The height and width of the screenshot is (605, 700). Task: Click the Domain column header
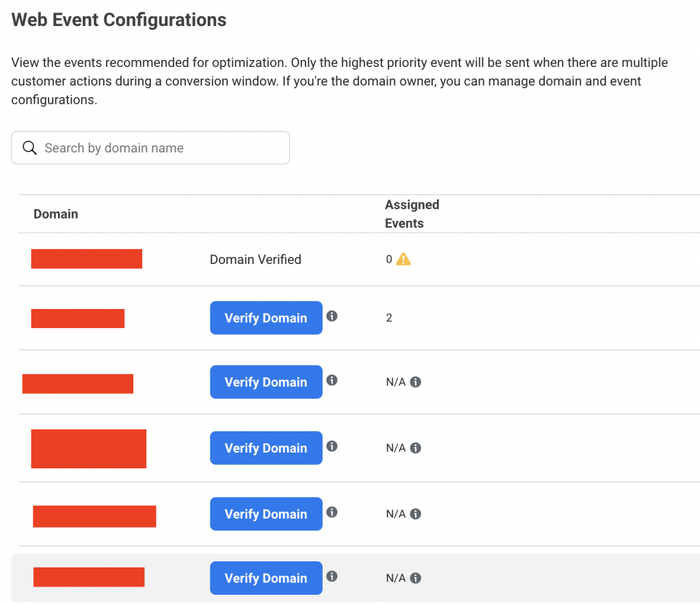tap(56, 214)
